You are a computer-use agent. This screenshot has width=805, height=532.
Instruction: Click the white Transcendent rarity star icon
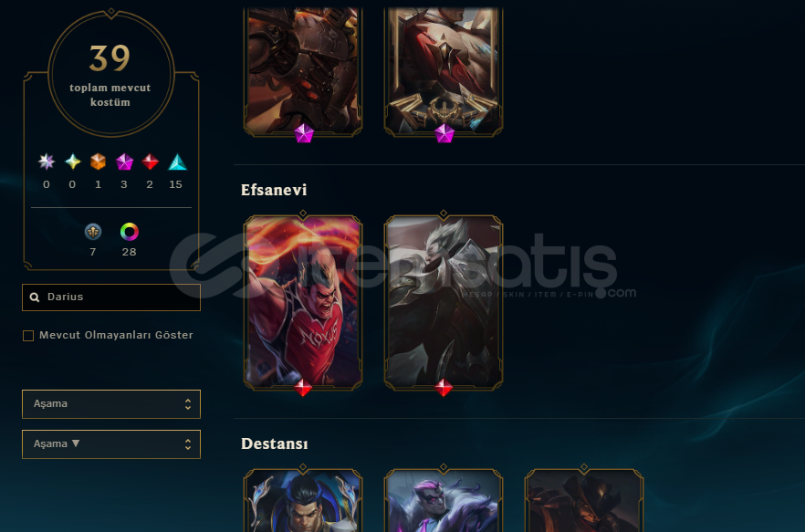(47, 162)
